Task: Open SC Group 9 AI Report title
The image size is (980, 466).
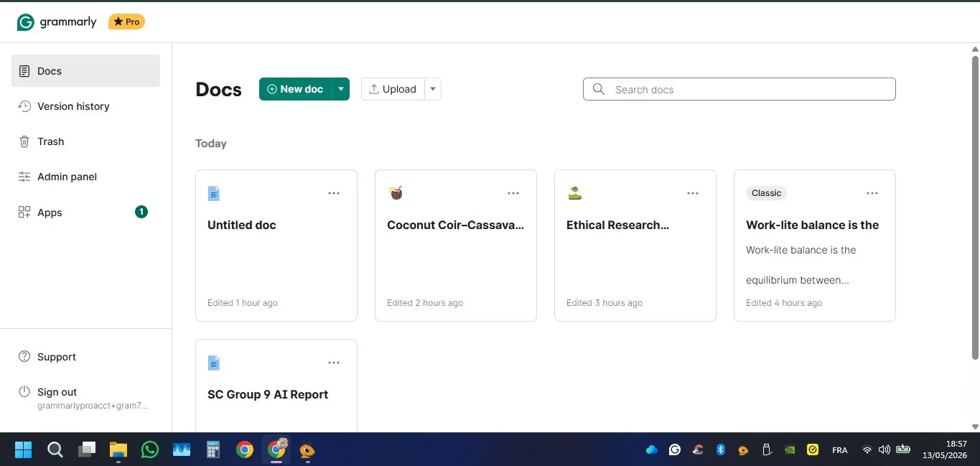Action: 268,394
